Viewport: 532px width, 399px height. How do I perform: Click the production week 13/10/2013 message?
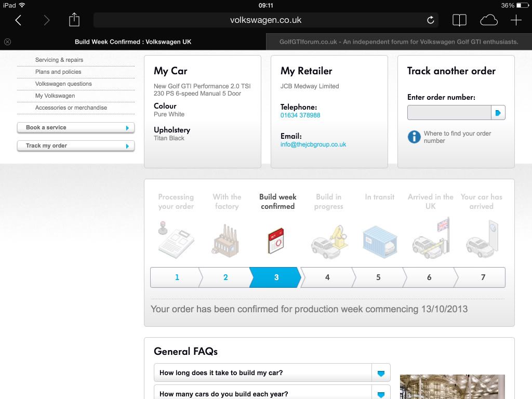tap(309, 309)
